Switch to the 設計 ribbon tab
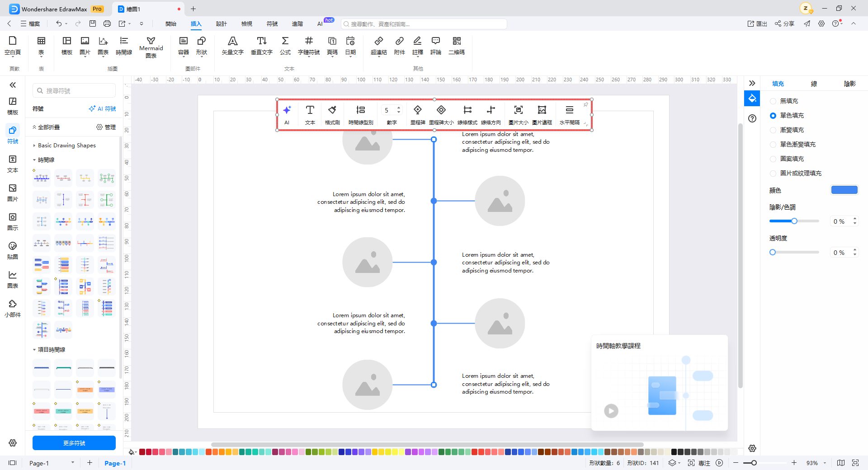868x470 pixels. [221, 24]
